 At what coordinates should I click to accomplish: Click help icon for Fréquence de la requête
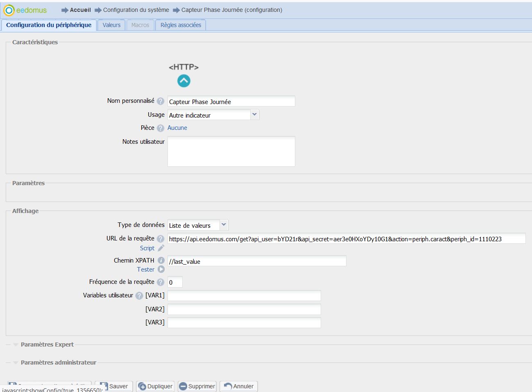(x=161, y=282)
